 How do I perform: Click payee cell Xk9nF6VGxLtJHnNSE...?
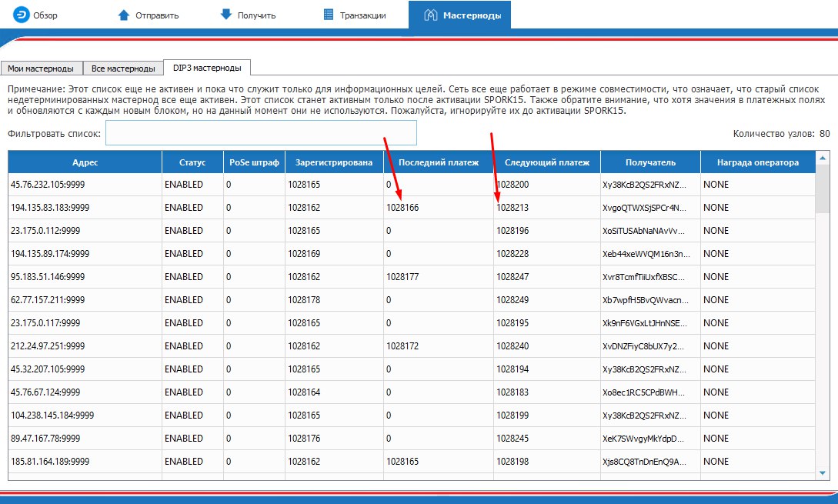[x=645, y=323]
